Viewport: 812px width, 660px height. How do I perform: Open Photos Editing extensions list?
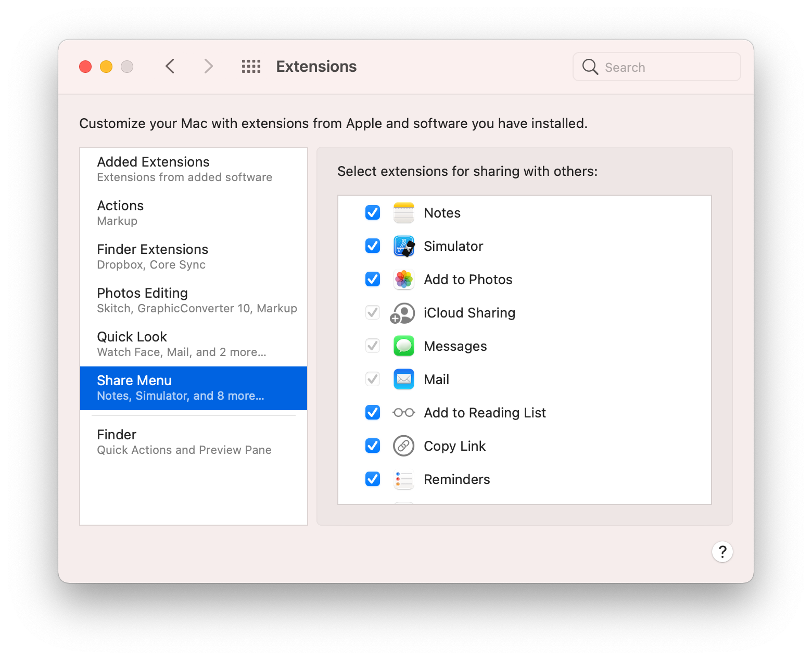[194, 300]
